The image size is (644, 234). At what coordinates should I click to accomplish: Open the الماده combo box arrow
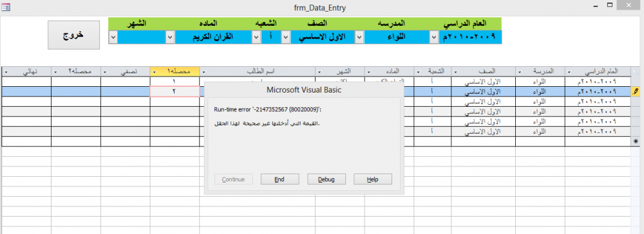(x=170, y=37)
